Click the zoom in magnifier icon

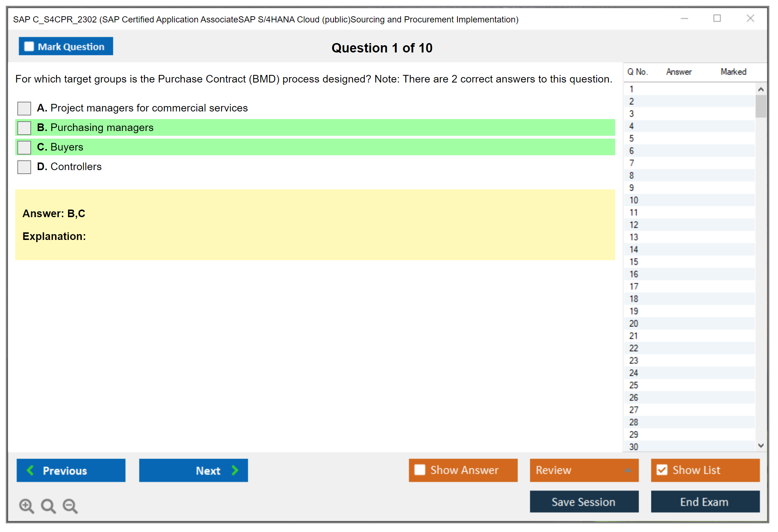26,506
